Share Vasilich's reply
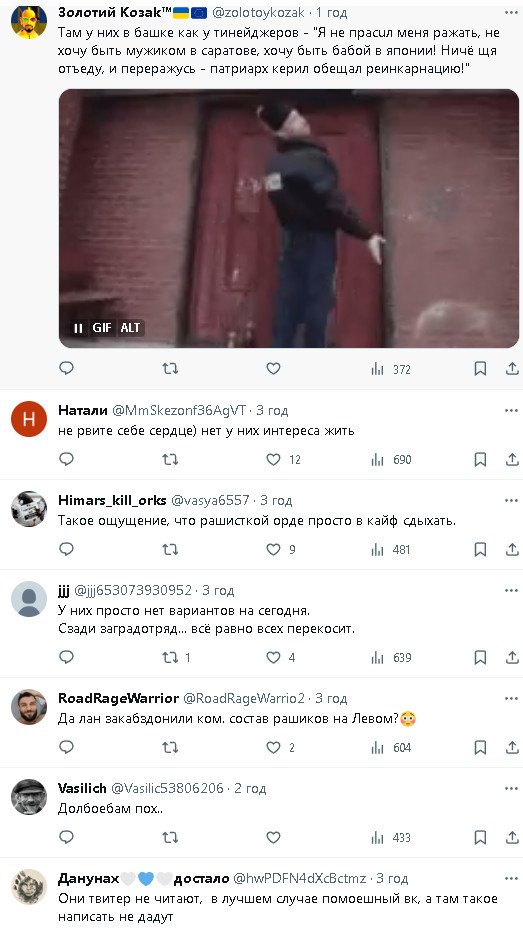The width and height of the screenshot is (523, 931). tap(512, 837)
